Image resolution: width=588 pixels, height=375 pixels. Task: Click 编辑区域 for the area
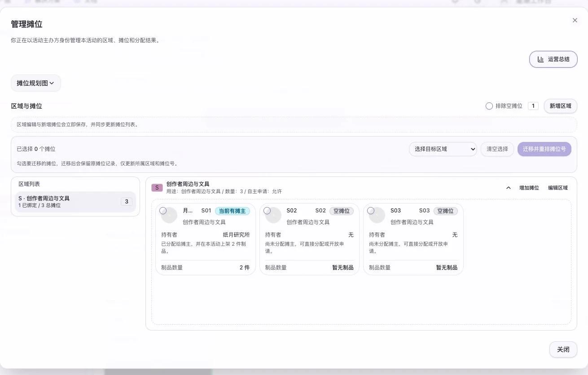click(x=558, y=188)
